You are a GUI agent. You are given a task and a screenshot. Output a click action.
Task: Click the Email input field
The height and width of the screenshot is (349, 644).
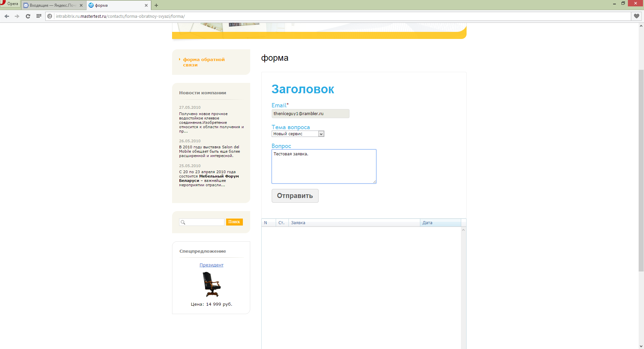[x=310, y=113]
